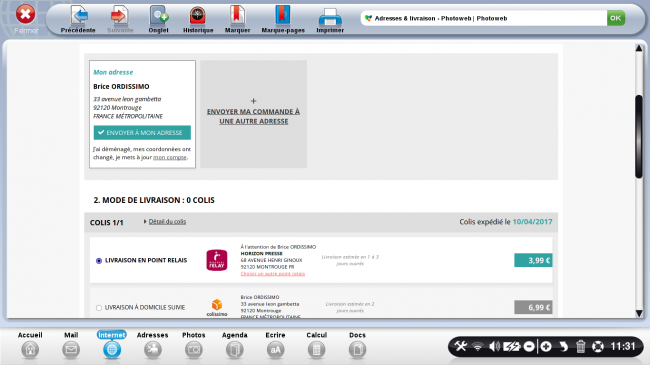Viewport: 650px width, 365px height.
Task: Click the speaker volume icon
Action: [x=494, y=346]
